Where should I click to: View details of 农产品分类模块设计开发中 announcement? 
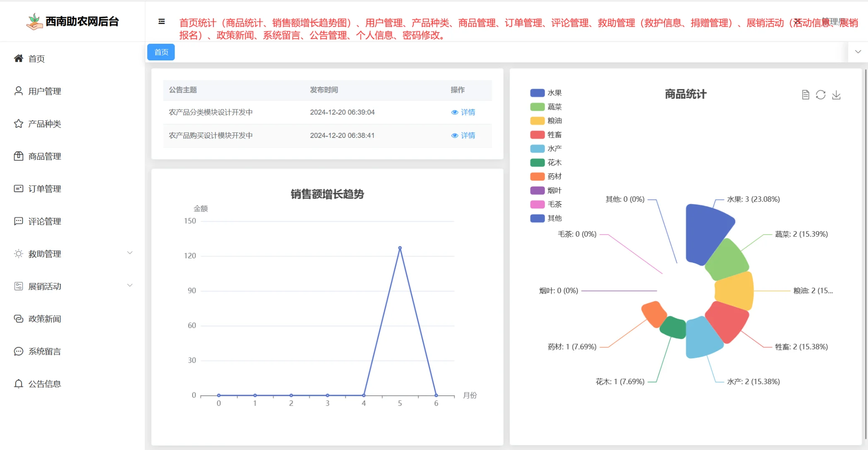click(x=464, y=112)
